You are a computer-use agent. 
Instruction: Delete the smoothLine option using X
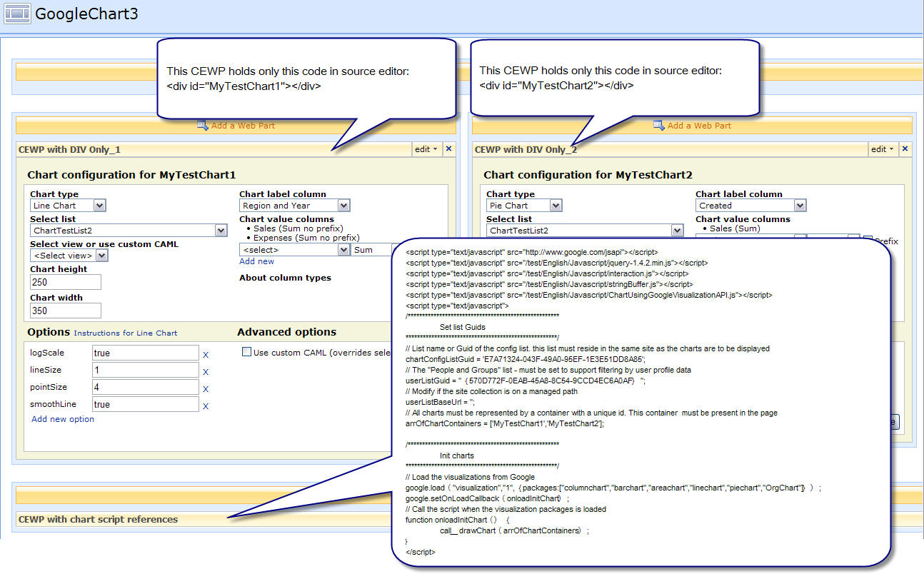(x=206, y=406)
